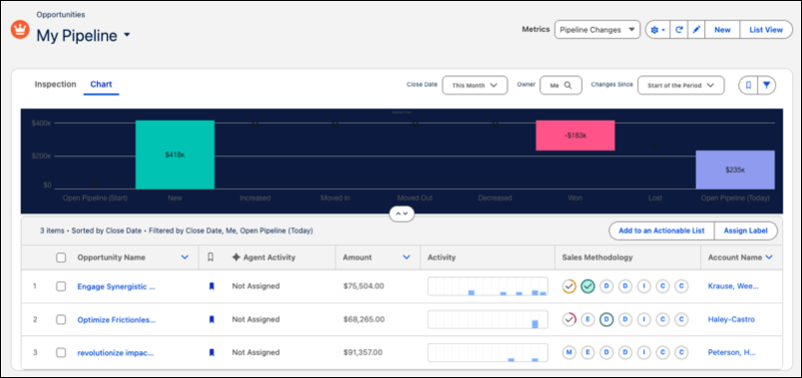Image resolution: width=802 pixels, height=378 pixels.
Task: Click Add to an Actionable List
Action: coord(661,231)
